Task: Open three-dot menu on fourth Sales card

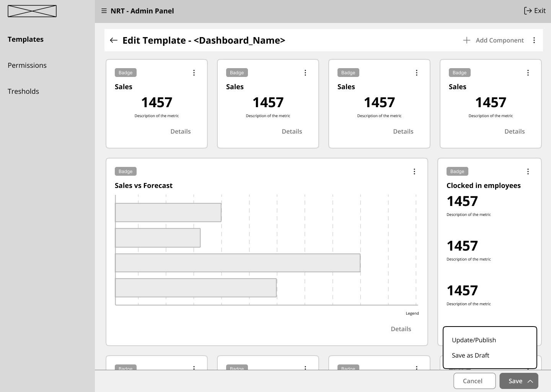Action: [x=528, y=73]
